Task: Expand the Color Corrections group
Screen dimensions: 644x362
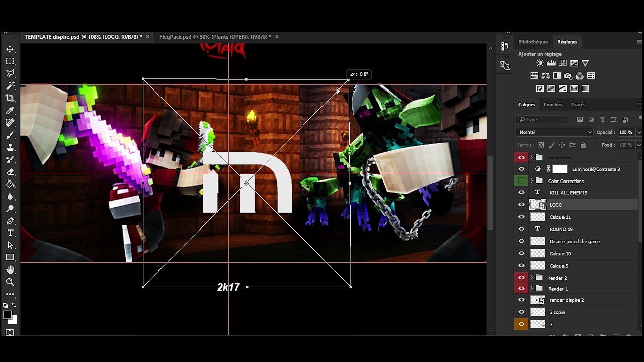Action: [x=531, y=181]
